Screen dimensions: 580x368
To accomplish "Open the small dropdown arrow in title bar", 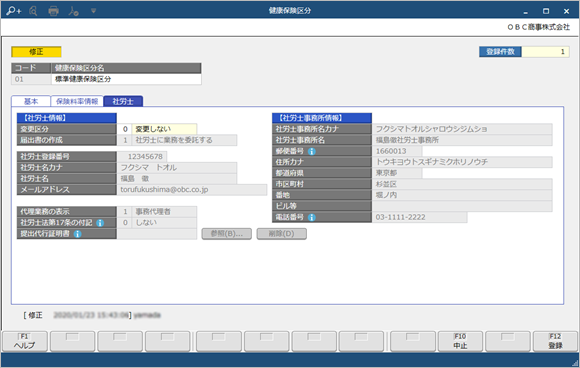I will point(93,11).
